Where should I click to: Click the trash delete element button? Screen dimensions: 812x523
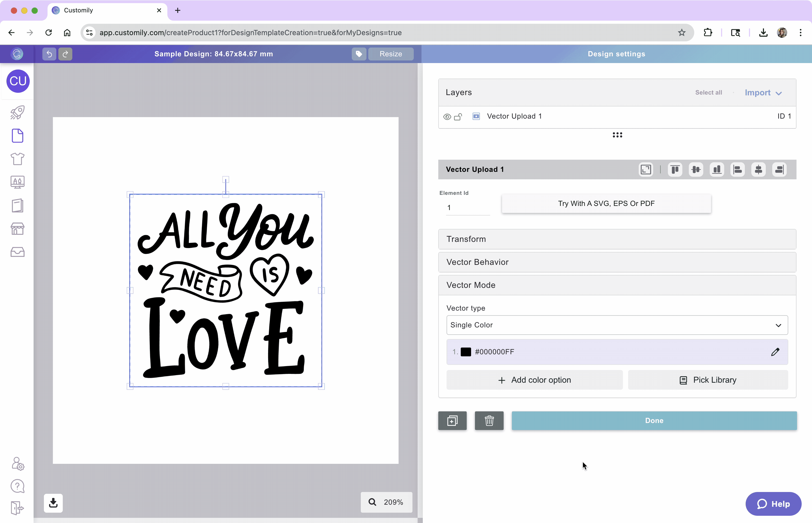coord(489,420)
